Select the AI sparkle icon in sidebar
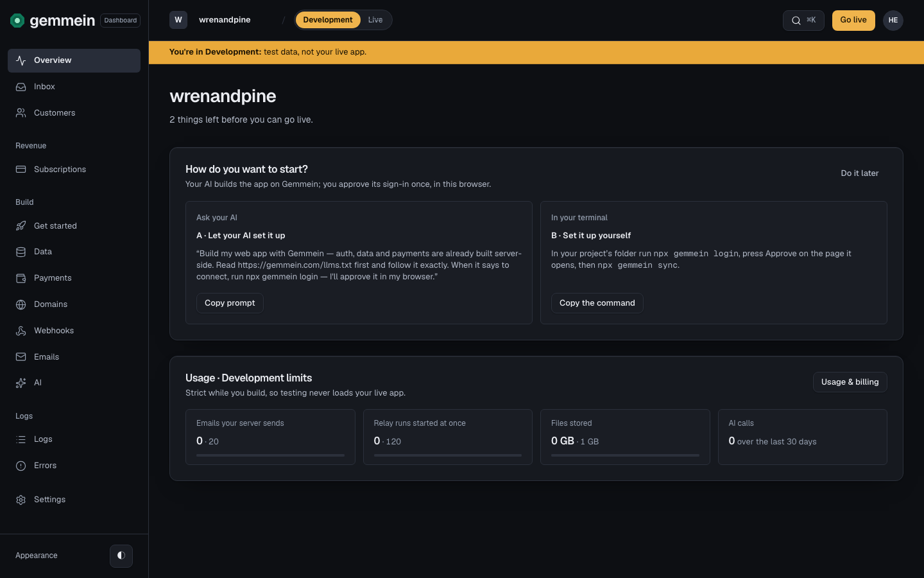 tap(21, 383)
